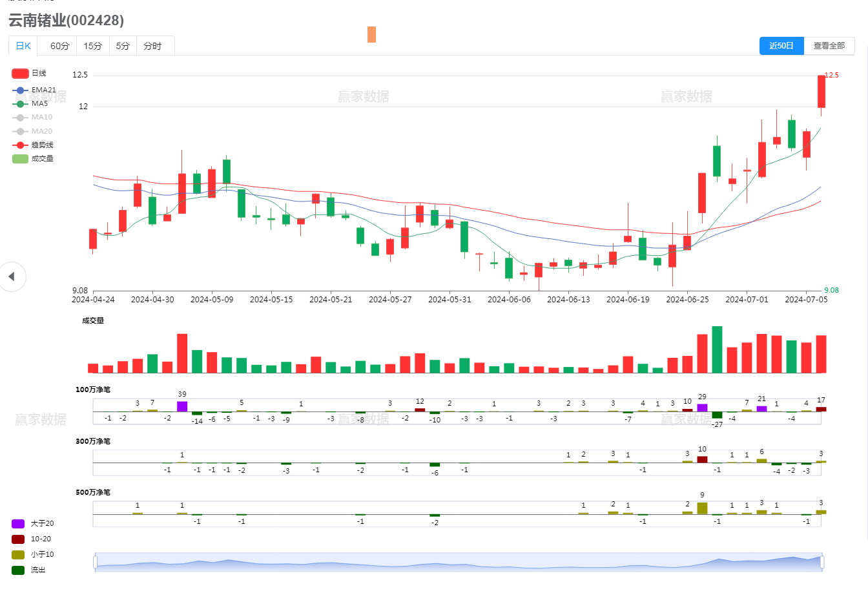Click the 2024-05-21 date axis label
The width and height of the screenshot is (868, 593).
[x=331, y=300]
